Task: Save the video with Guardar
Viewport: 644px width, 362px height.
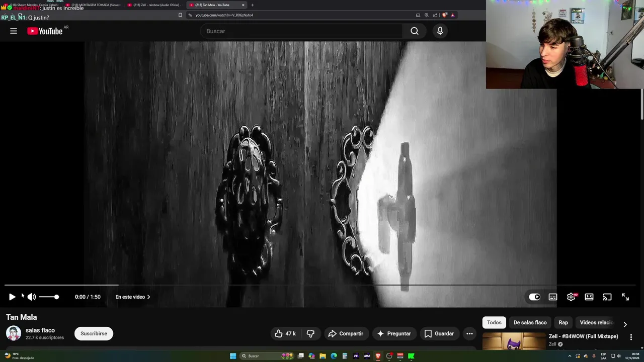Action: 439,333
